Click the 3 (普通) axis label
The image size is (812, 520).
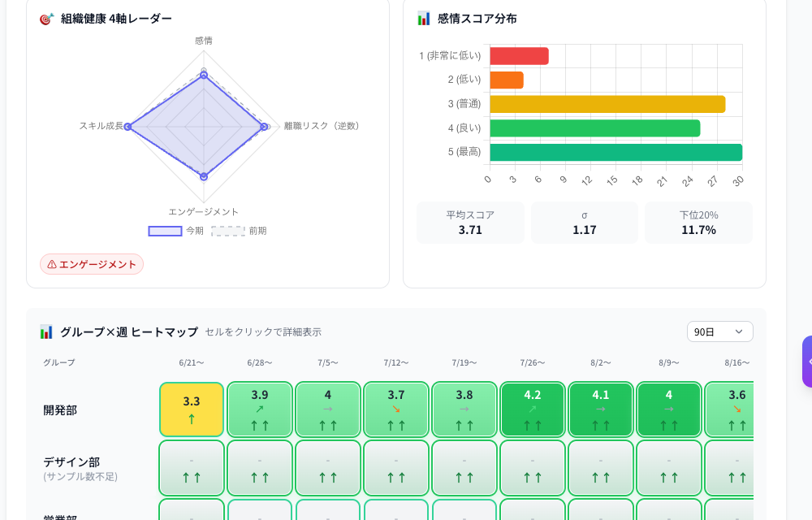coord(464,103)
